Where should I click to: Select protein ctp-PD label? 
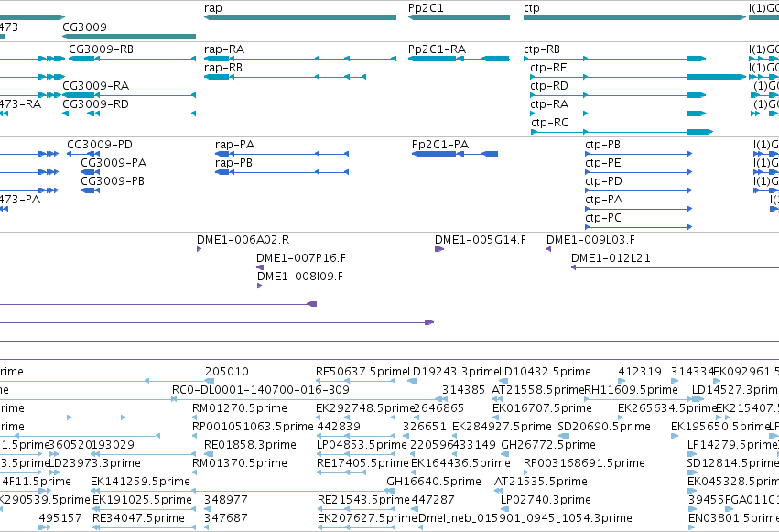[603, 181]
